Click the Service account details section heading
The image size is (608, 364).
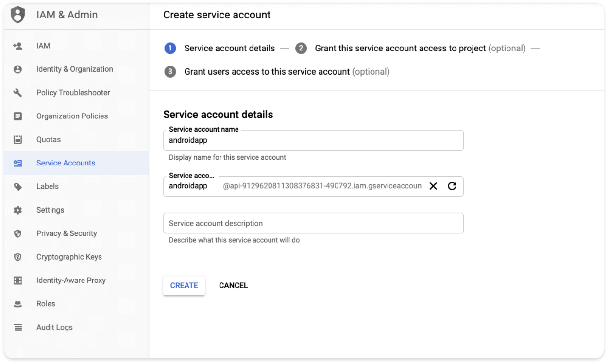tap(218, 115)
